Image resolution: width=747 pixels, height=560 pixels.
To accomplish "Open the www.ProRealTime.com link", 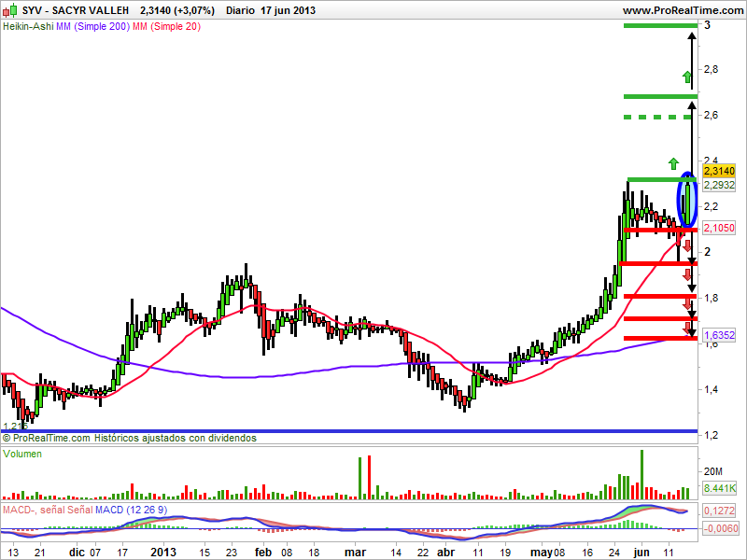I will coord(683,10).
